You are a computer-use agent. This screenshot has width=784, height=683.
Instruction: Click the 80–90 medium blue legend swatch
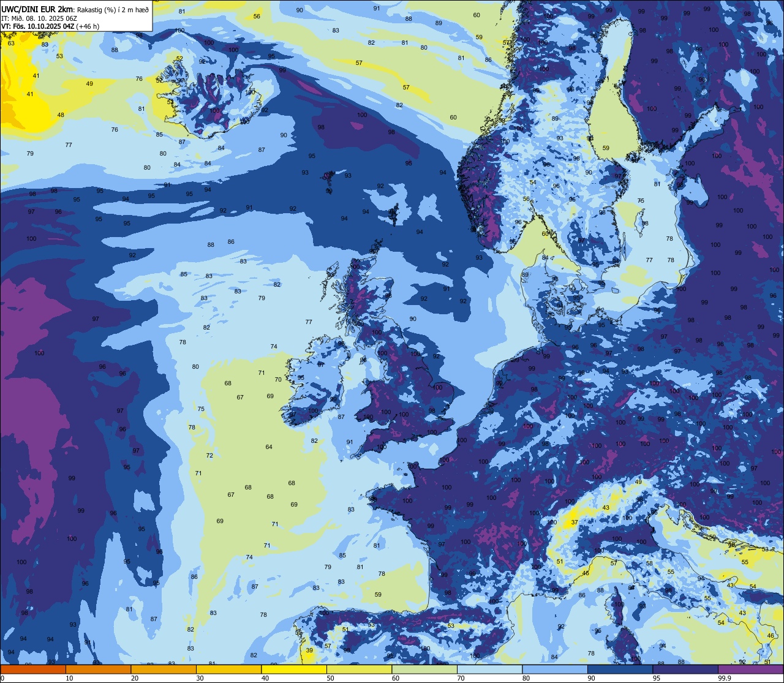pyautogui.click(x=555, y=670)
